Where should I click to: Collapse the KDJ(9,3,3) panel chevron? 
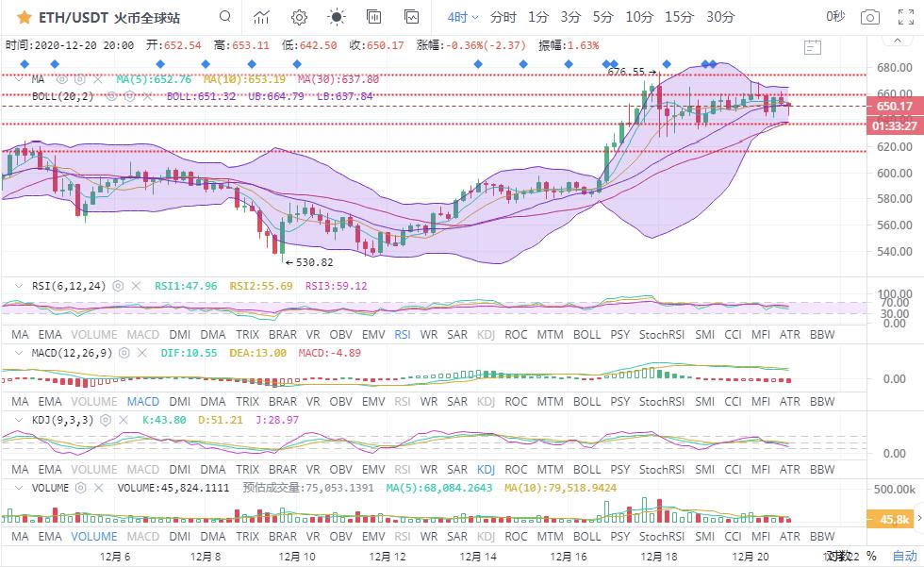(x=19, y=420)
